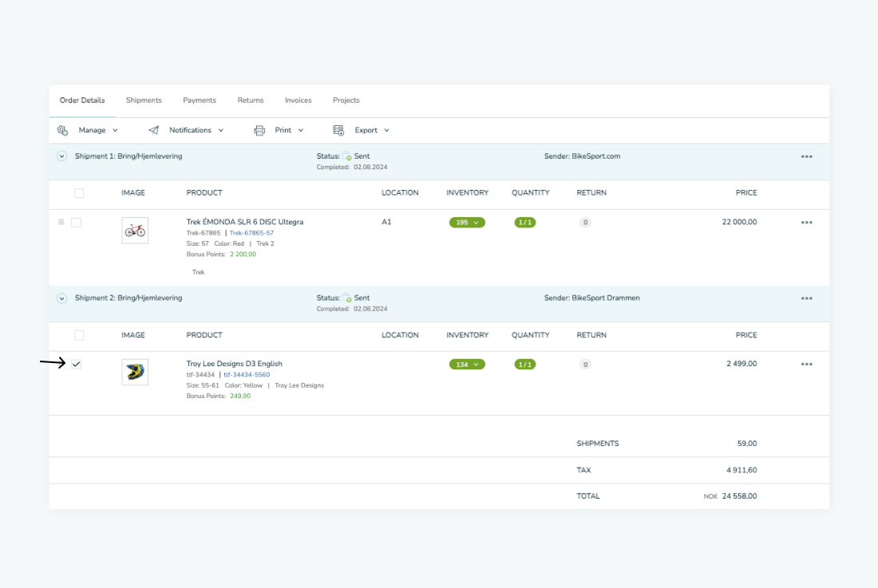The height and width of the screenshot is (588, 878).
Task: Open three-dot menu for Shipment 2 header
Action: 806,298
